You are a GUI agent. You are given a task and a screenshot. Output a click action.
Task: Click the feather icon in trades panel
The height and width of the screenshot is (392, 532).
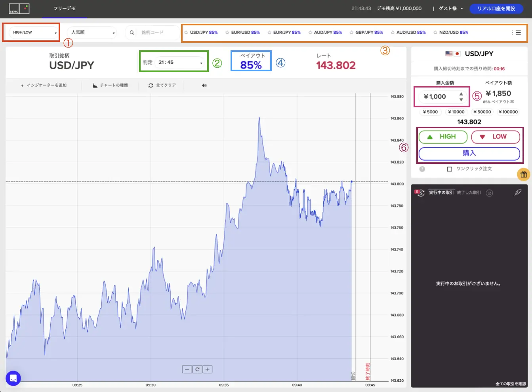click(x=518, y=192)
